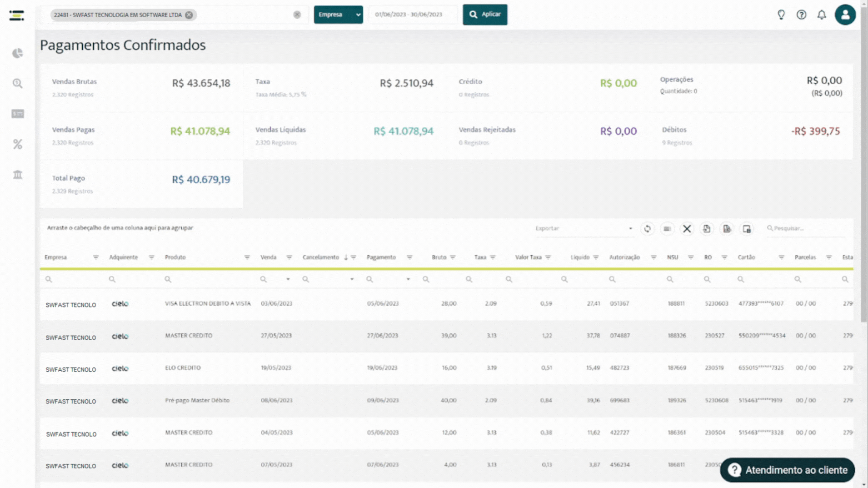Screen dimensions: 868x488
Task: Sort by the Cancelamento column header
Action: (321, 257)
